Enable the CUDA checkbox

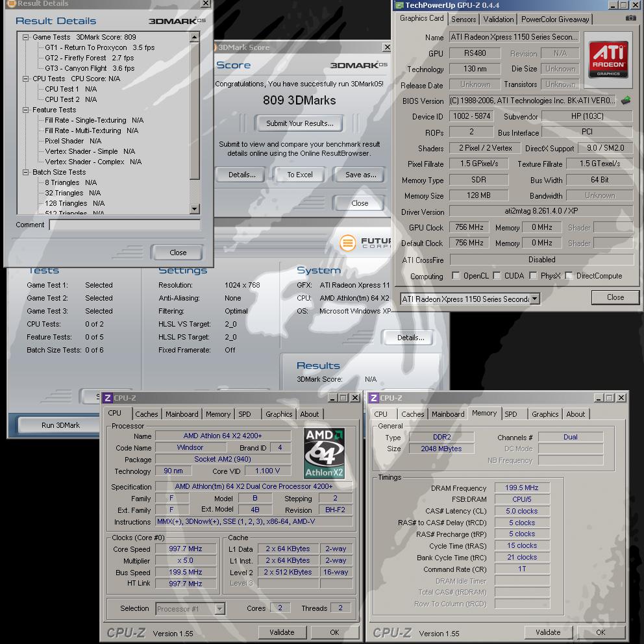[497, 275]
